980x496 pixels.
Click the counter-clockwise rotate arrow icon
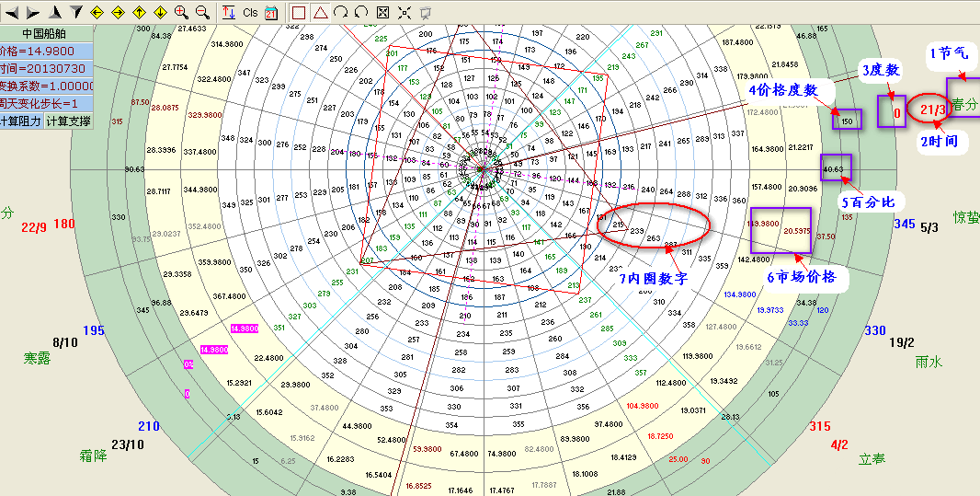coord(361,12)
